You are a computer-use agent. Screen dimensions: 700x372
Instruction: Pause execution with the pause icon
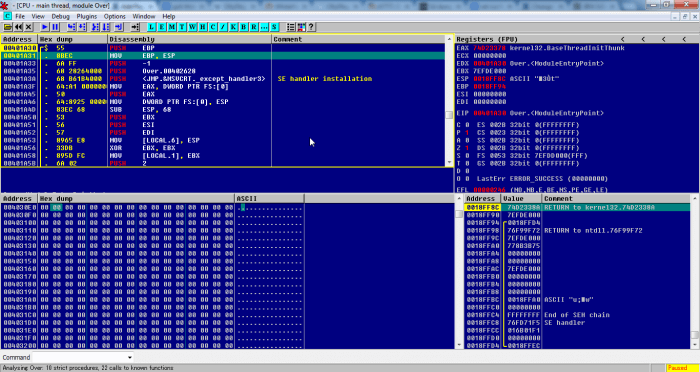[55, 27]
